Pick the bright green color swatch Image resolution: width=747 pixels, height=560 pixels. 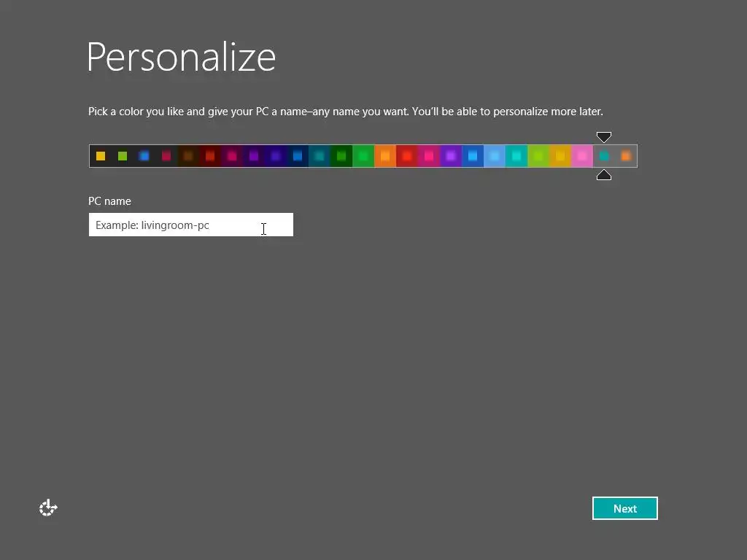(363, 156)
